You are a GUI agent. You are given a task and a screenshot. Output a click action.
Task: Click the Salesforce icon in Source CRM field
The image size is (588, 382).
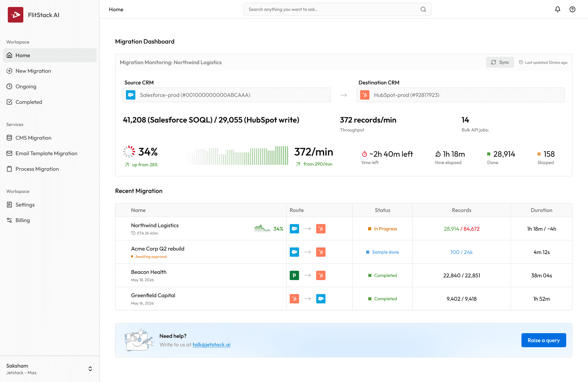[130, 95]
